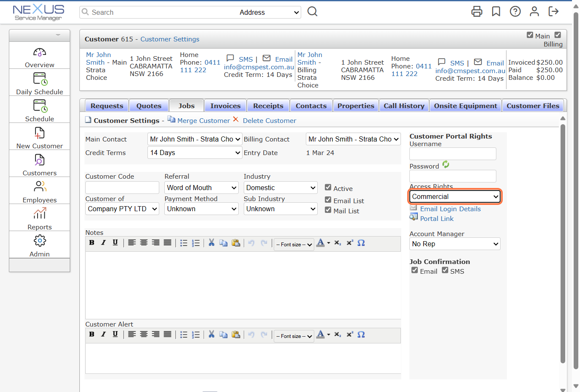Pick font color in Notes editor
The width and height of the screenshot is (580, 392).
click(323, 242)
